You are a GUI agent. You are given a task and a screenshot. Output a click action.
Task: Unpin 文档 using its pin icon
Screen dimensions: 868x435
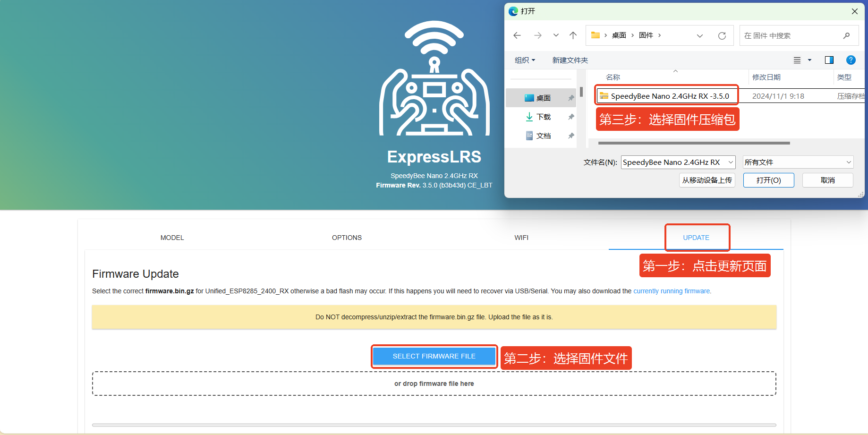coord(571,136)
